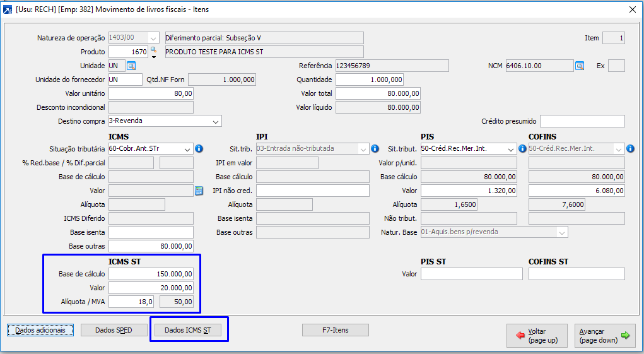
Task: Open the NCM lookup icon
Action: coord(579,66)
